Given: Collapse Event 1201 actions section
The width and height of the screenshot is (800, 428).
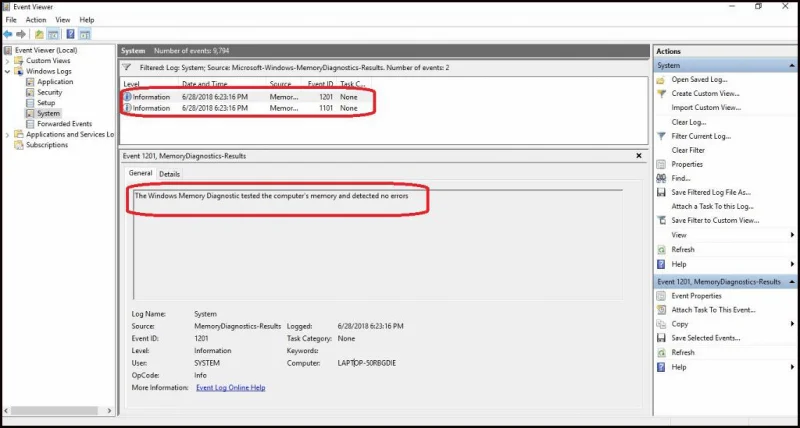Looking at the screenshot, I should [792, 282].
